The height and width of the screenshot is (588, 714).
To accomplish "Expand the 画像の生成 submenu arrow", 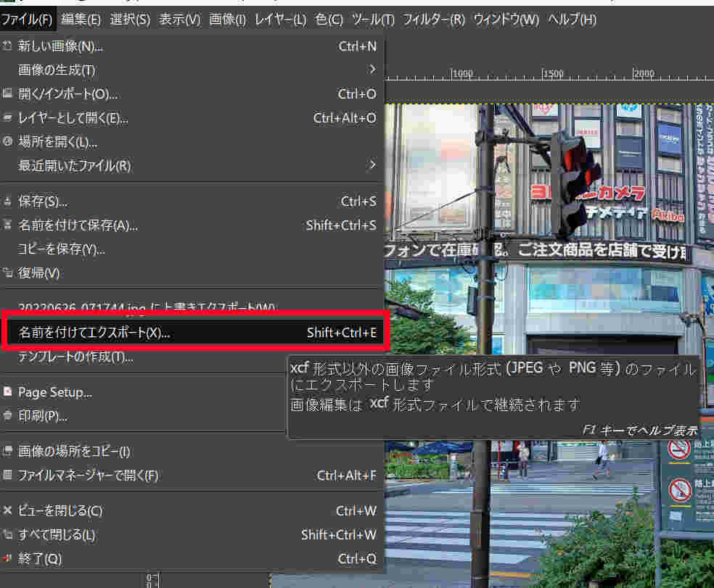I will 372,70.
